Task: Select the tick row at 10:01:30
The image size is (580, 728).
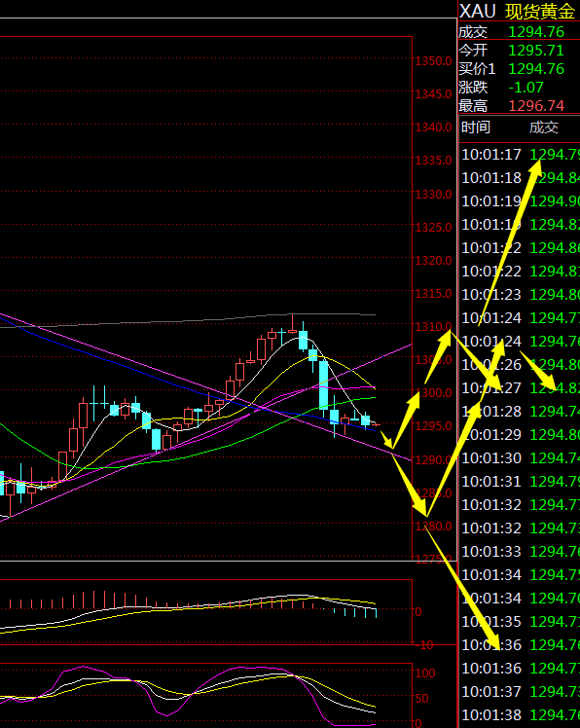Action: [x=520, y=457]
